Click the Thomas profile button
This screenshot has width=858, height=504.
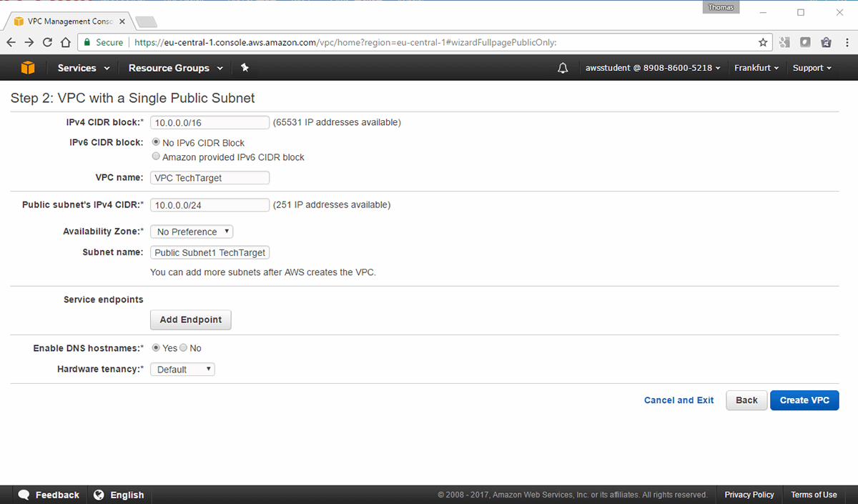[x=721, y=7]
